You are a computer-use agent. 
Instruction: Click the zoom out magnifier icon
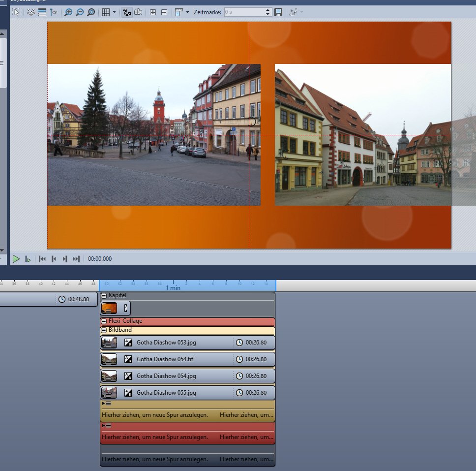(80, 12)
